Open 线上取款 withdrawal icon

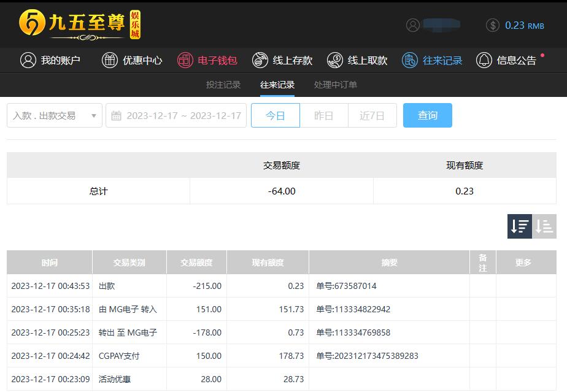click(x=335, y=60)
